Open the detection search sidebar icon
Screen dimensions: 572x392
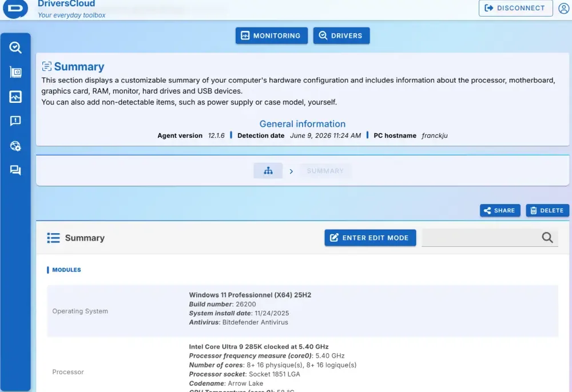tap(15, 47)
